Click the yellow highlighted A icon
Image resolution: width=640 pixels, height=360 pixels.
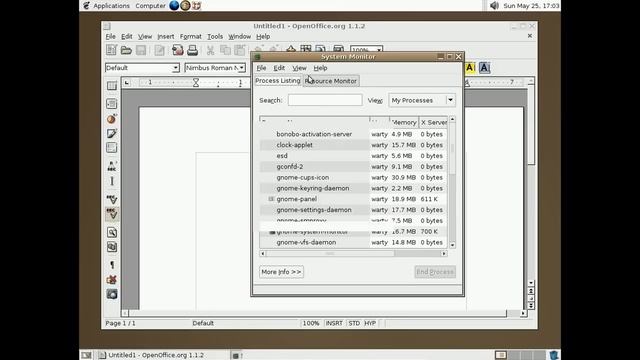pos(470,68)
